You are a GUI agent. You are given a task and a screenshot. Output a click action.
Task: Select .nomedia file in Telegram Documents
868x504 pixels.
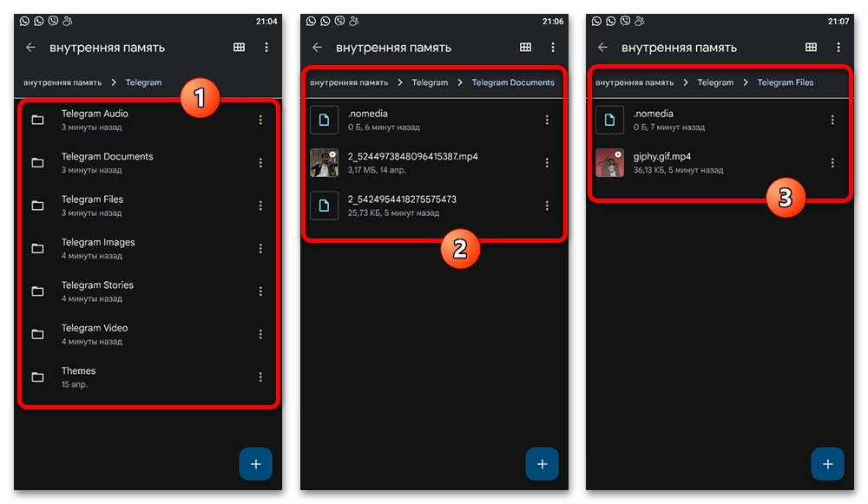pos(433,120)
